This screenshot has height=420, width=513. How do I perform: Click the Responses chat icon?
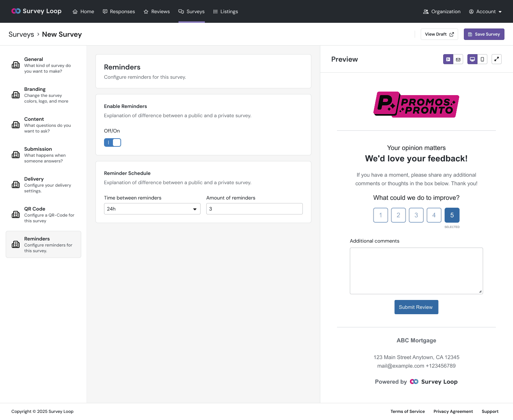(105, 11)
